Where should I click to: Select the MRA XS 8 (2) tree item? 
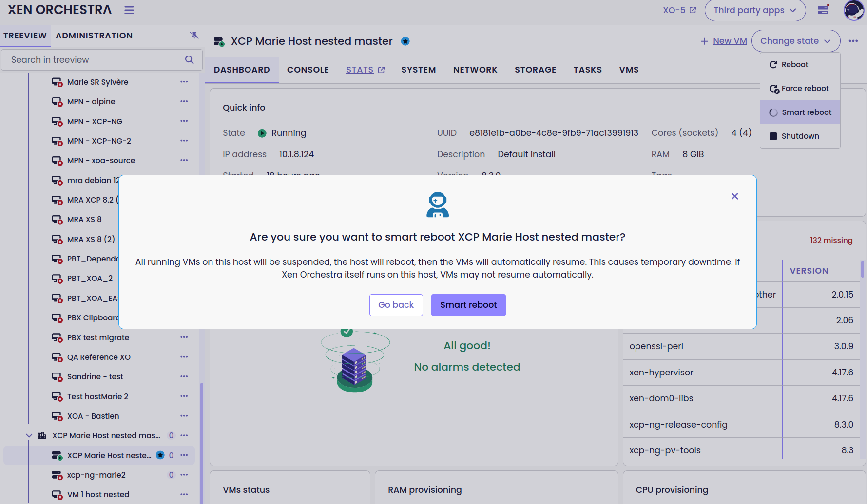91,239
